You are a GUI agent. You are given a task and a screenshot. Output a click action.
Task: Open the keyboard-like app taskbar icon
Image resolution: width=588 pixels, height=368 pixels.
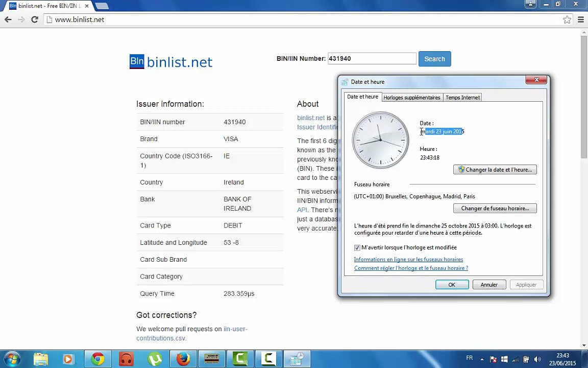[x=212, y=359]
